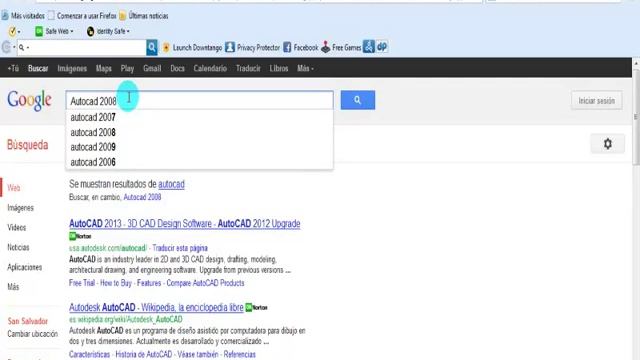
Task: Open Referencias sitelink
Action: 240,354
